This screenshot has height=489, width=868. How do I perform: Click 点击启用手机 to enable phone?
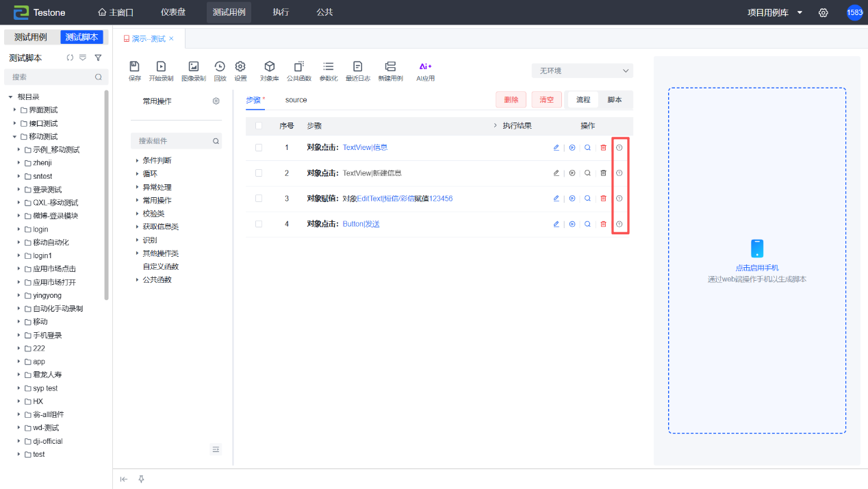coord(756,268)
